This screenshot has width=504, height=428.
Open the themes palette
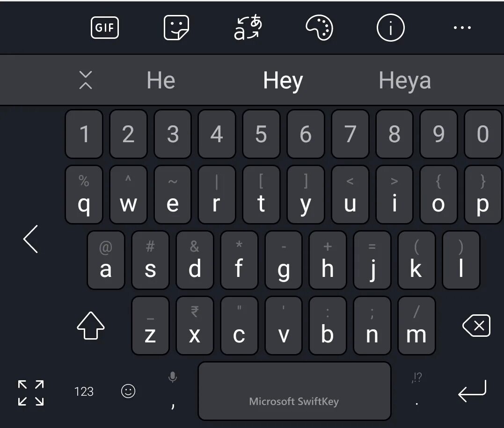(x=319, y=28)
